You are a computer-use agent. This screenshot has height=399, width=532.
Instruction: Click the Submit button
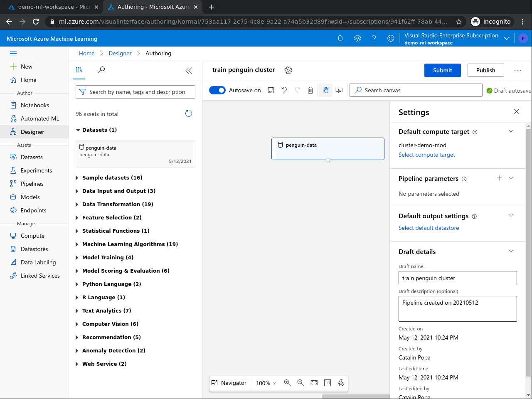442,70
